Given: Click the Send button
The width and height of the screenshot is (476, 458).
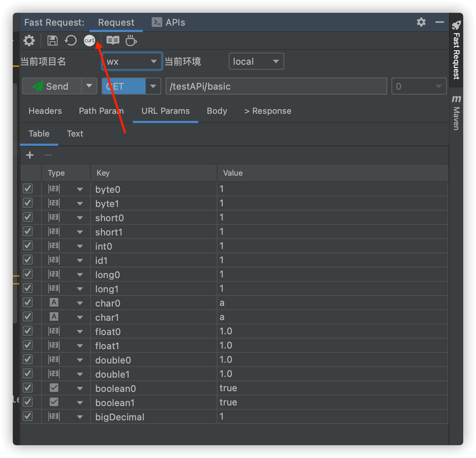Looking at the screenshot, I should [x=52, y=86].
